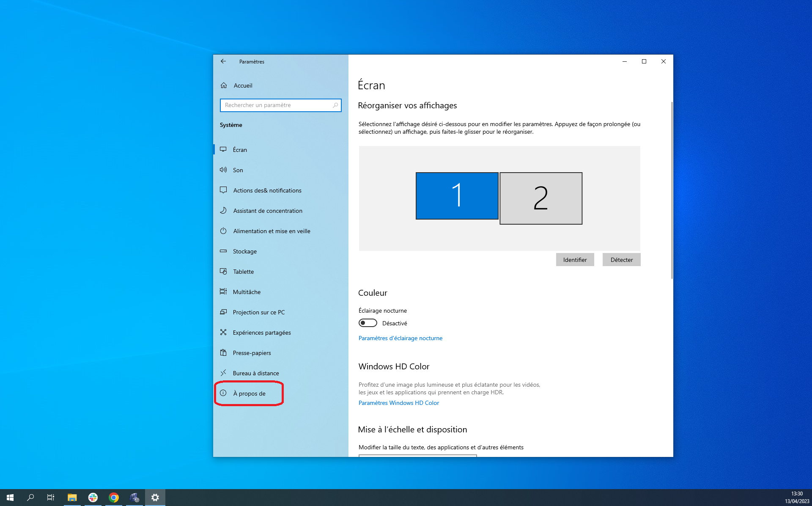
Task: Open the Accueil home icon
Action: (x=224, y=85)
